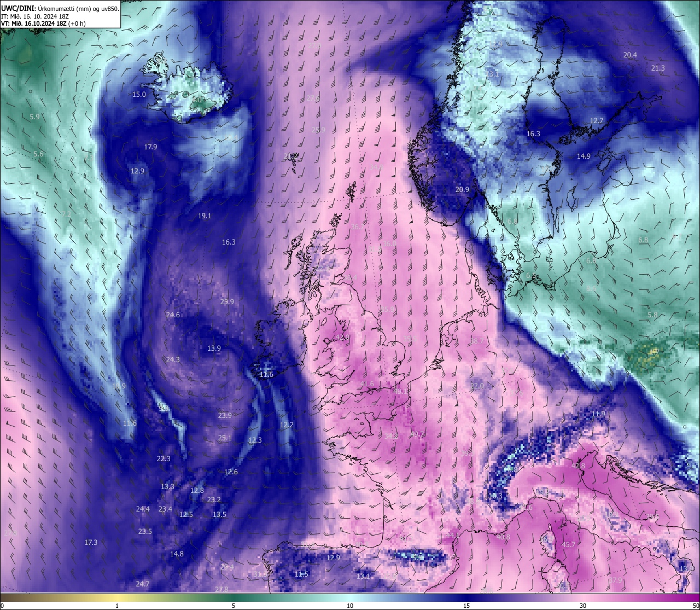
Task: Click the 'VT: Mið. 16.10.2024 18Z (+0 h)' line
Action: tap(44, 23)
